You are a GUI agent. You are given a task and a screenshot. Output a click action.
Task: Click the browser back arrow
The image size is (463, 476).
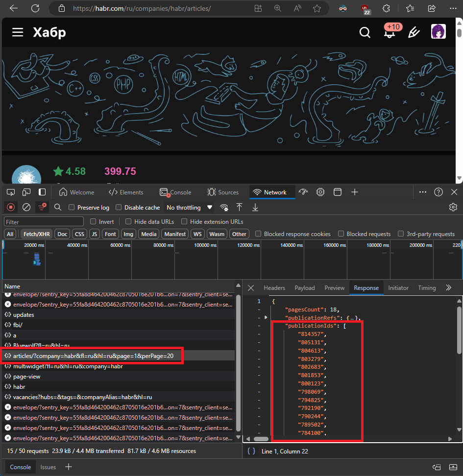point(14,8)
